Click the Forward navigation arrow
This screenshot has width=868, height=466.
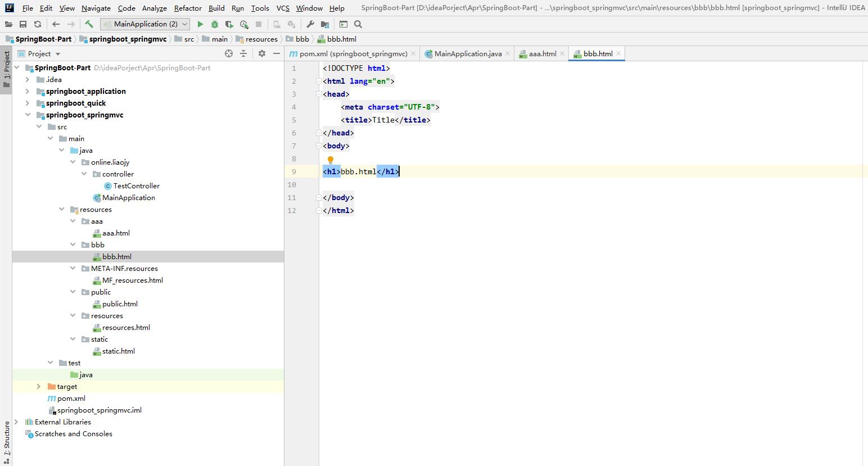coord(71,24)
